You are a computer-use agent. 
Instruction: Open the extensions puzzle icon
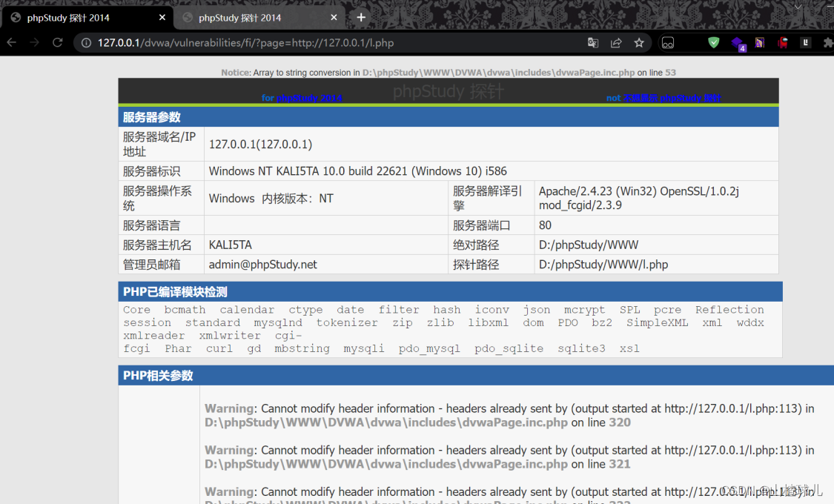[827, 42]
